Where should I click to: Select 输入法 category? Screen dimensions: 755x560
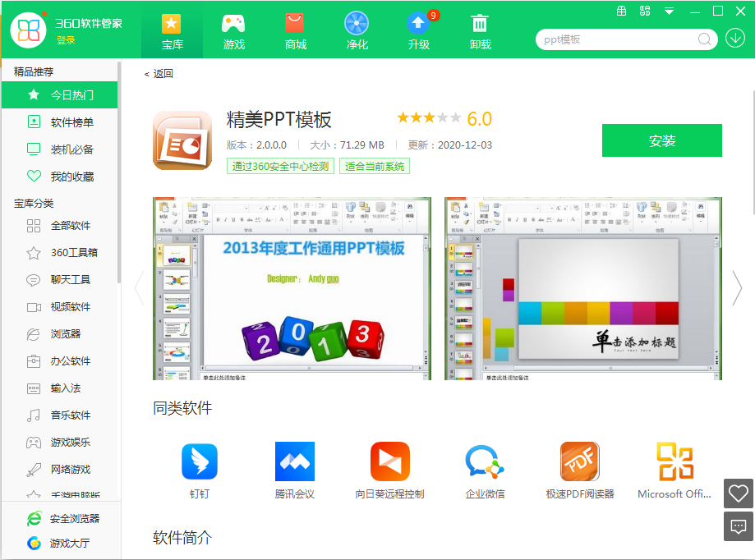tap(60, 388)
